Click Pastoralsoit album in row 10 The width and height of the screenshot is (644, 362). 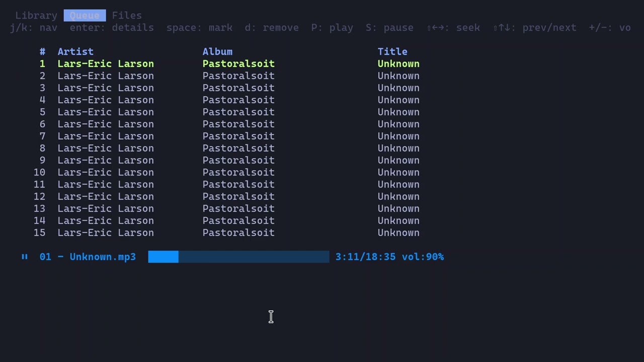pos(238,172)
